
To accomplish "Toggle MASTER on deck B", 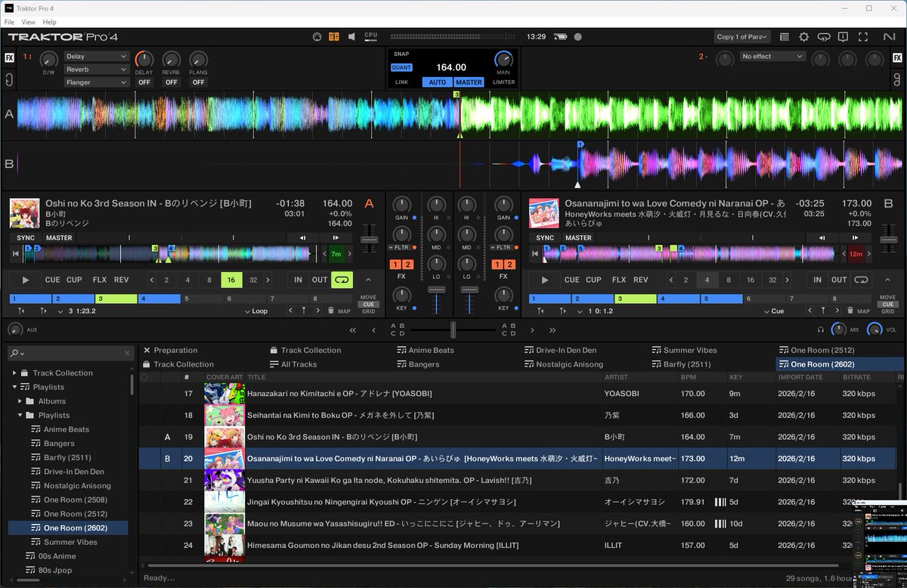I will tap(578, 237).
